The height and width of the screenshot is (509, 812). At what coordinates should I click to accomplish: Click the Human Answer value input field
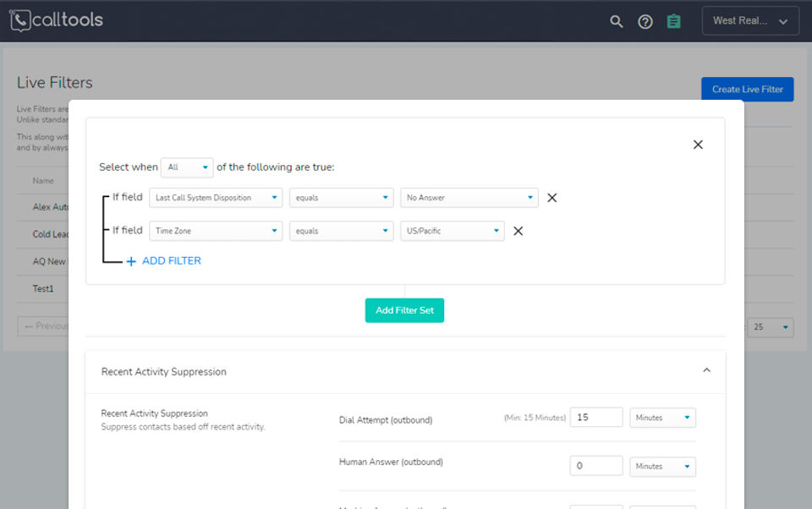tap(595, 466)
